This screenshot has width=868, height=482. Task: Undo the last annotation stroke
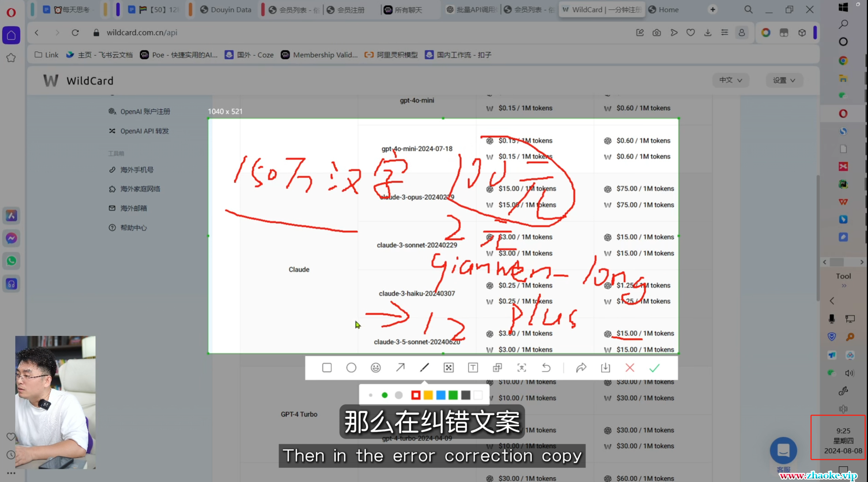[546, 367]
